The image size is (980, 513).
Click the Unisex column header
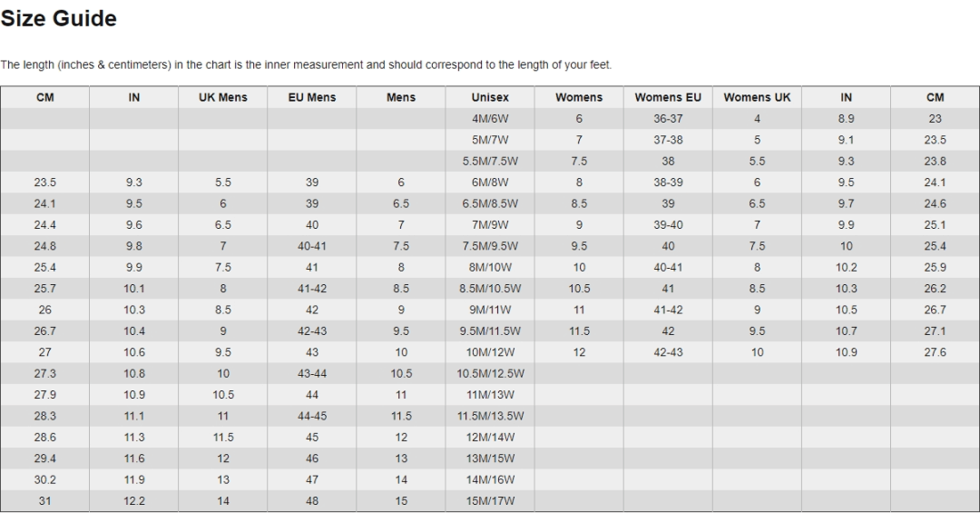coord(490,97)
